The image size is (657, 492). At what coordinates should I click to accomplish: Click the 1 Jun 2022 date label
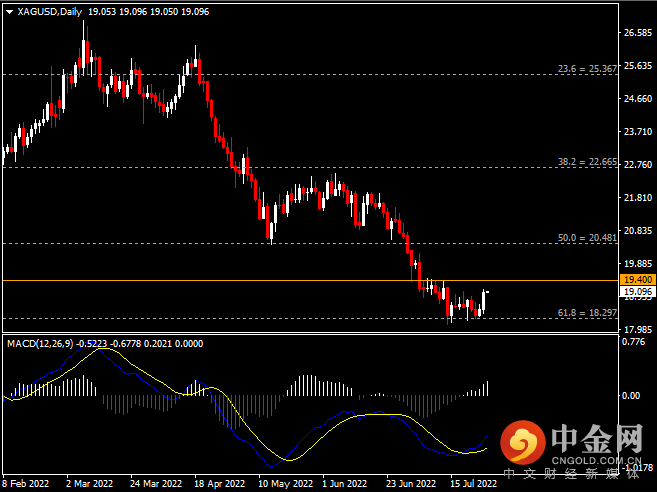pyautogui.click(x=344, y=484)
